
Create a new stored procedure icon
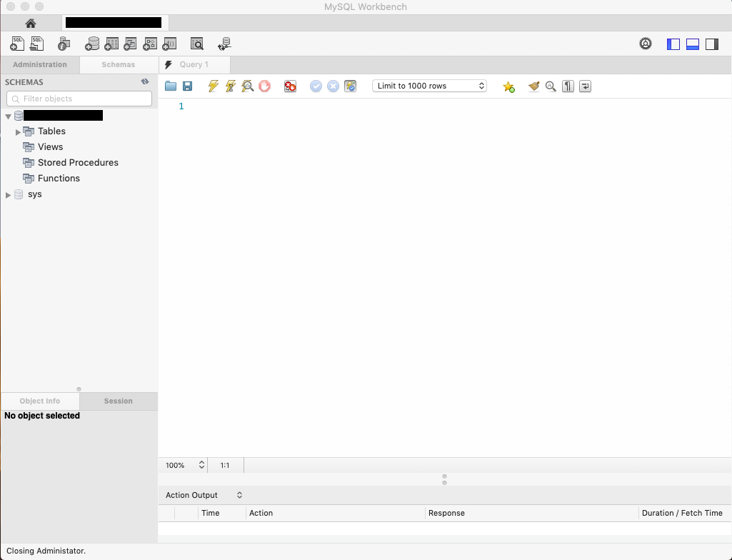click(x=150, y=44)
